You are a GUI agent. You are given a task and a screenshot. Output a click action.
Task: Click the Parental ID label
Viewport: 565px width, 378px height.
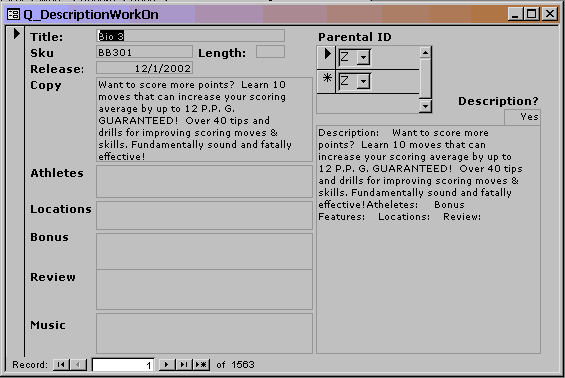pyautogui.click(x=355, y=37)
